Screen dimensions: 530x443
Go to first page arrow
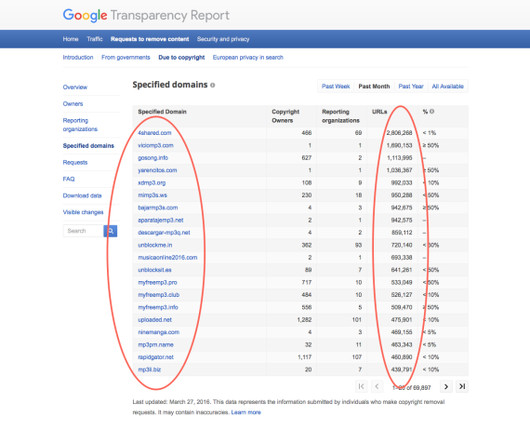361,386
